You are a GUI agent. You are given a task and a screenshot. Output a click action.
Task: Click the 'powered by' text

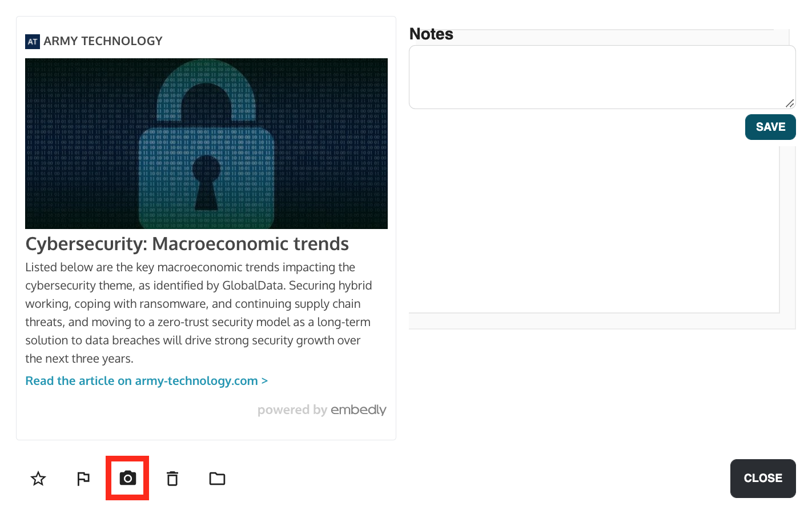click(292, 410)
